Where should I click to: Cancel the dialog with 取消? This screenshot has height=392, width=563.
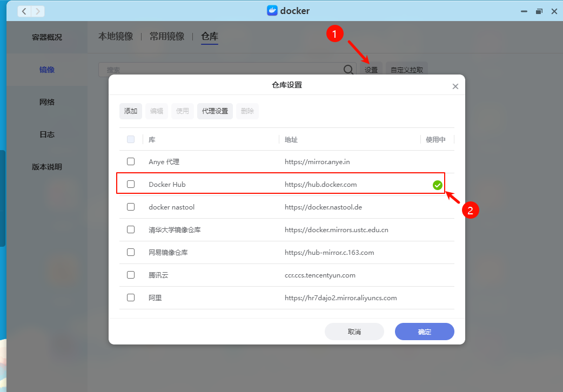pyautogui.click(x=354, y=331)
